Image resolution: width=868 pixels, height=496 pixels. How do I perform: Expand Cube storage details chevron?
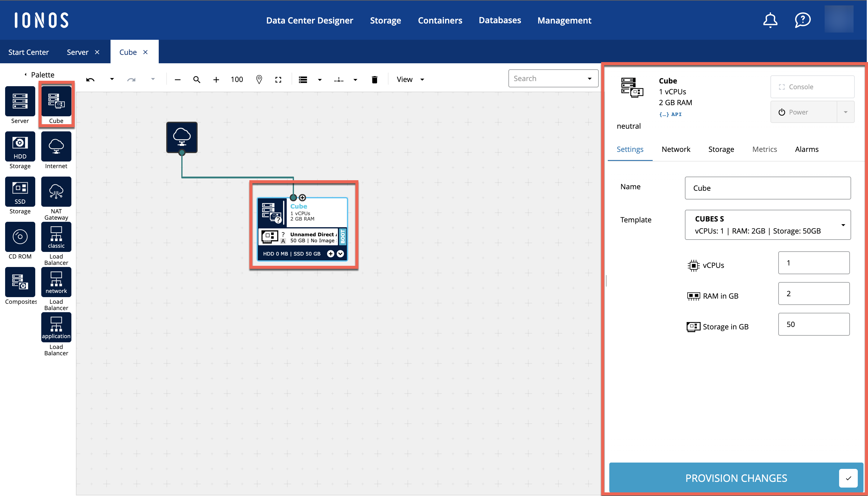tap(340, 253)
